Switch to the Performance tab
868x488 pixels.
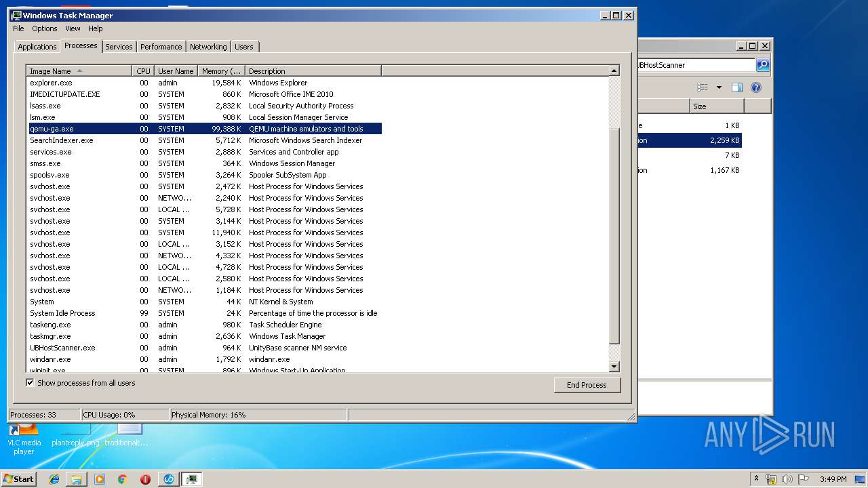coord(161,47)
